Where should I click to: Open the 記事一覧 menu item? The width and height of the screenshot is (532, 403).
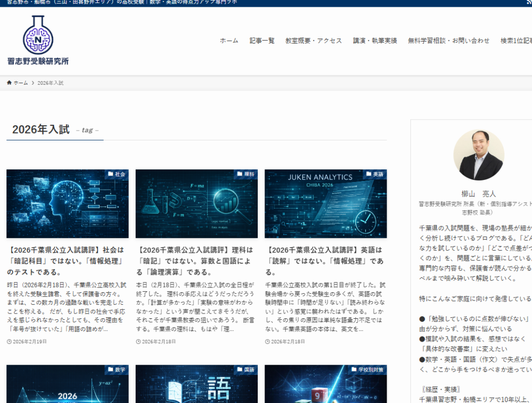coord(262,41)
